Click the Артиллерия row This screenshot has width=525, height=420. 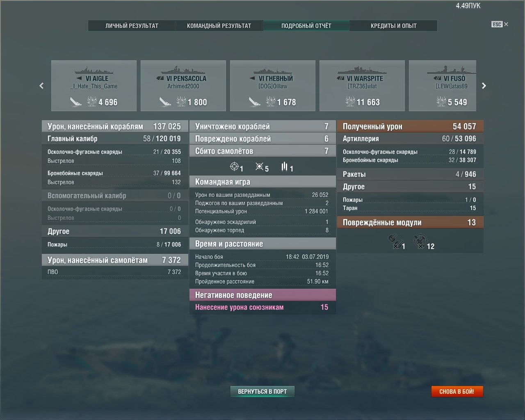[410, 139]
